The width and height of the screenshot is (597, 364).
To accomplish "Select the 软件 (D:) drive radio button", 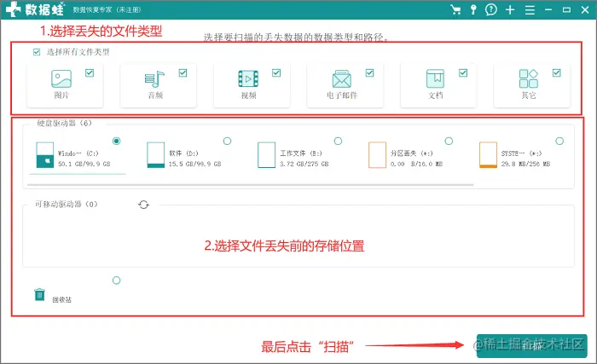I will pos(228,141).
